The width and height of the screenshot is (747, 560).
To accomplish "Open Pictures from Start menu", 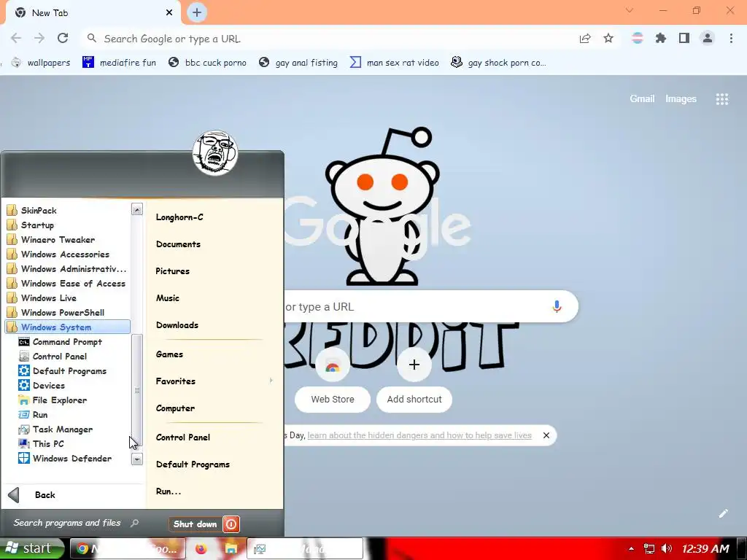I will (172, 271).
